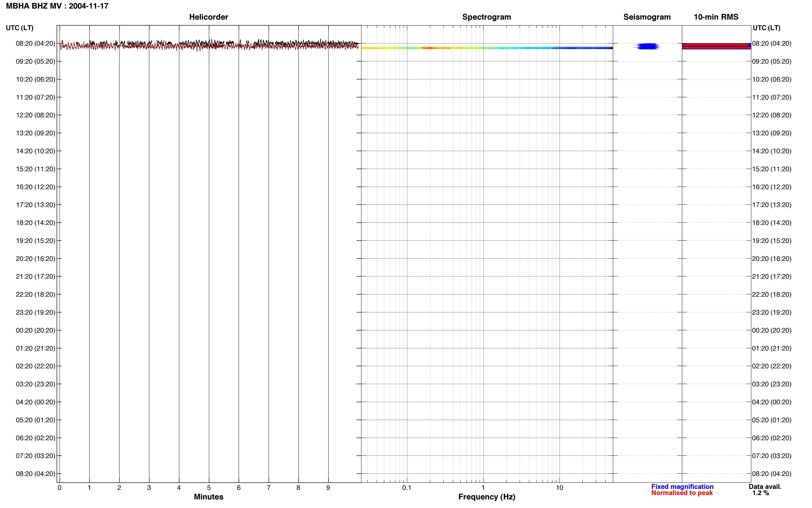Click the 'Data avail.' label
Image resolution: width=812 pixels, height=508 pixels.
coord(765,486)
